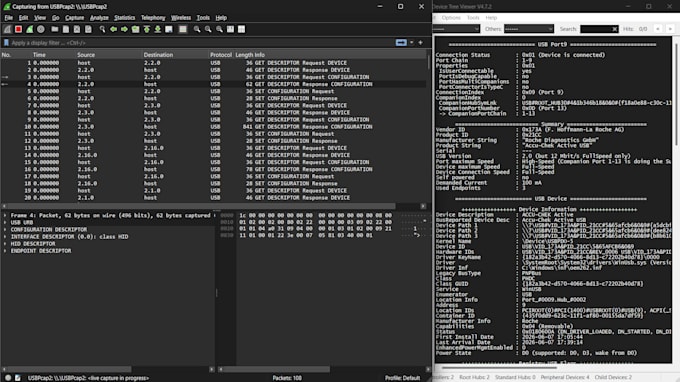Go back in packet history
Viewport: 680px width, 382px height.
[x=113, y=29]
